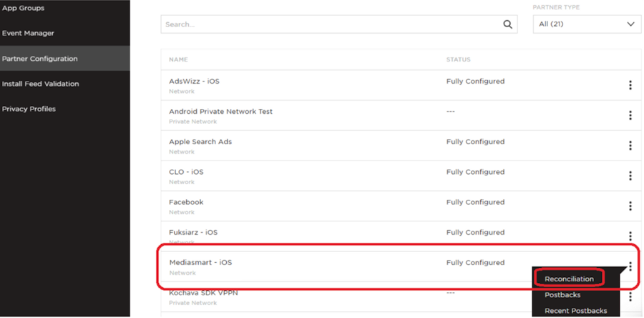The image size is (644, 318).
Task: Open the AdsWizz - iOS three-dot menu
Action: coord(630,85)
